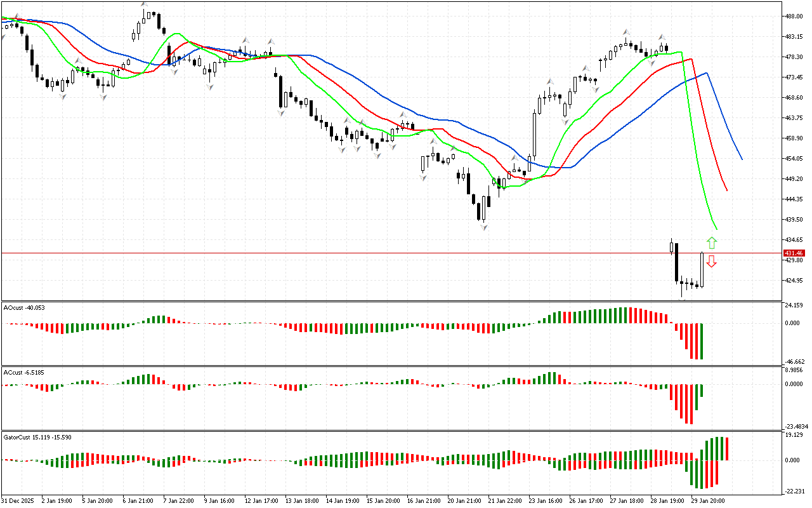
Task: Click the 31 Dec 2025 date label
Action: click(20, 501)
